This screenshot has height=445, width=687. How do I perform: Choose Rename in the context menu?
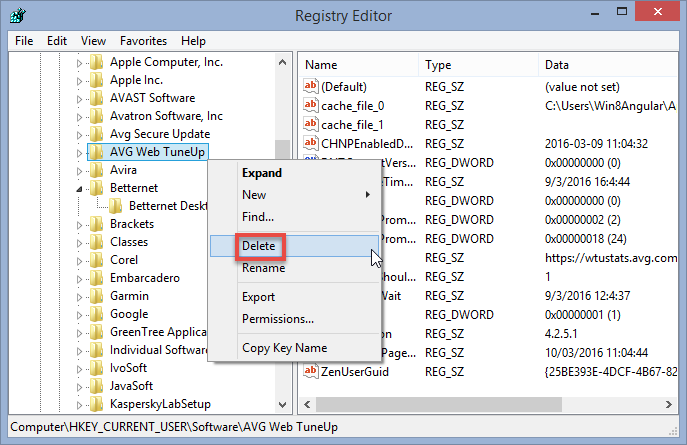294,268
